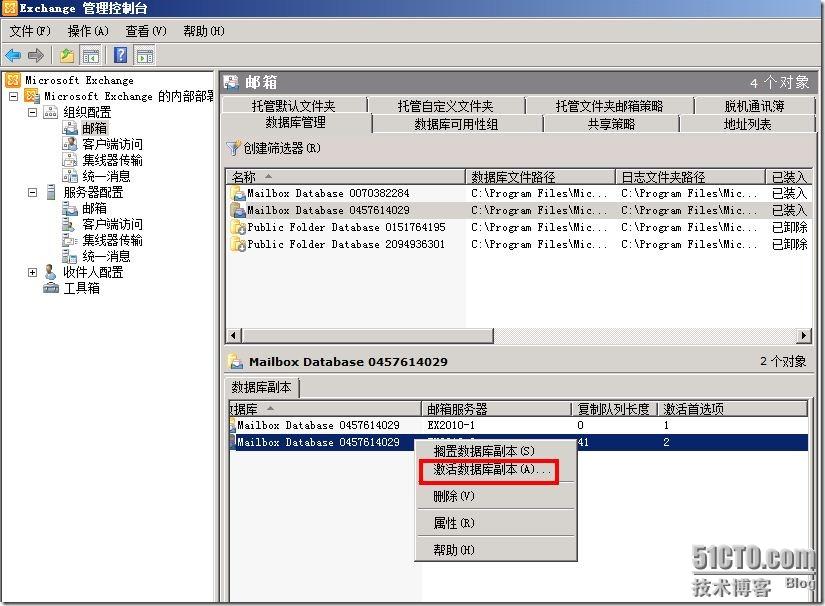Choose 帮助(H) from the context menu
Viewport: 825px width, 606px height.
[x=495, y=550]
